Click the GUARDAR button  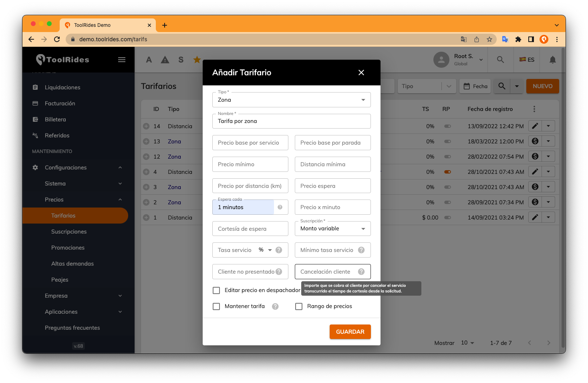[350, 332]
